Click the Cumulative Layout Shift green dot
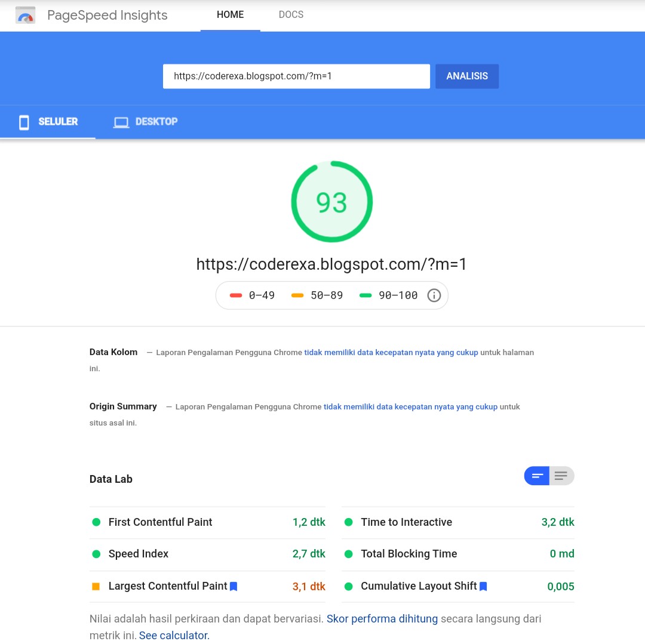Image resolution: width=645 pixels, height=644 pixels. (348, 587)
